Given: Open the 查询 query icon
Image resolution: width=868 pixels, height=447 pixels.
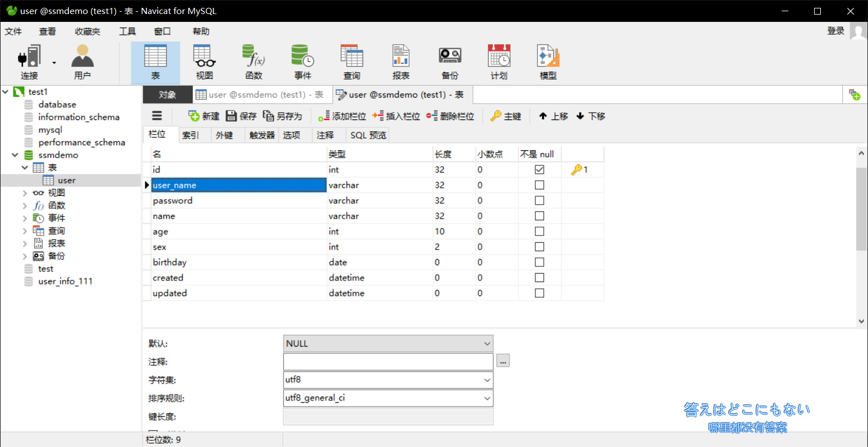Looking at the screenshot, I should (352, 62).
